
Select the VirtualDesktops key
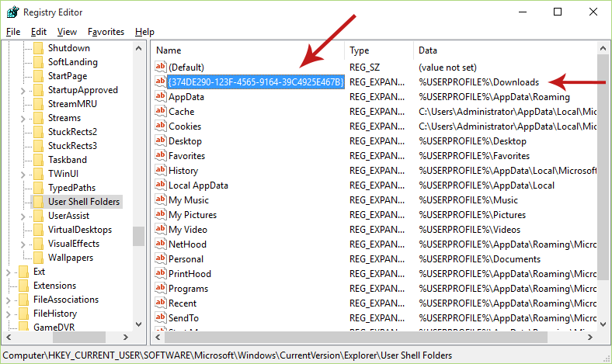click(x=80, y=230)
